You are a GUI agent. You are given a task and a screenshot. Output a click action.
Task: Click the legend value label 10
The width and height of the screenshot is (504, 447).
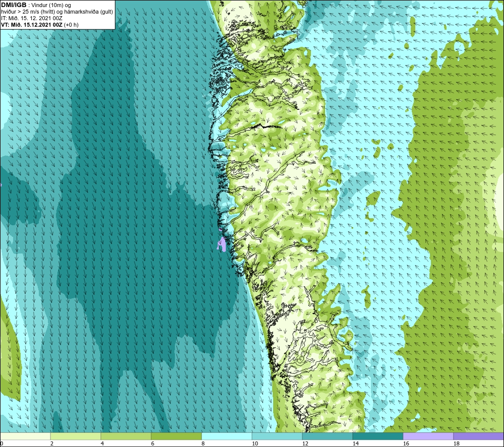[255, 444]
